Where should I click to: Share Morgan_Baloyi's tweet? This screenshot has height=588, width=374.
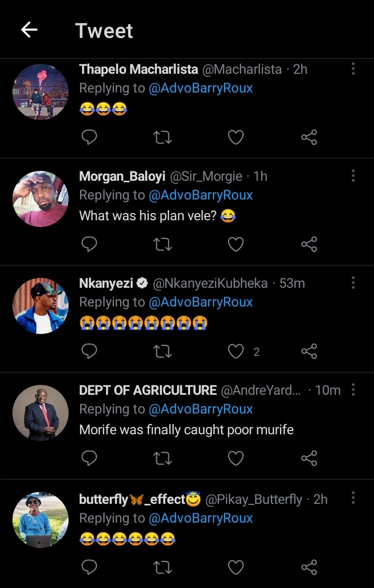(x=309, y=244)
